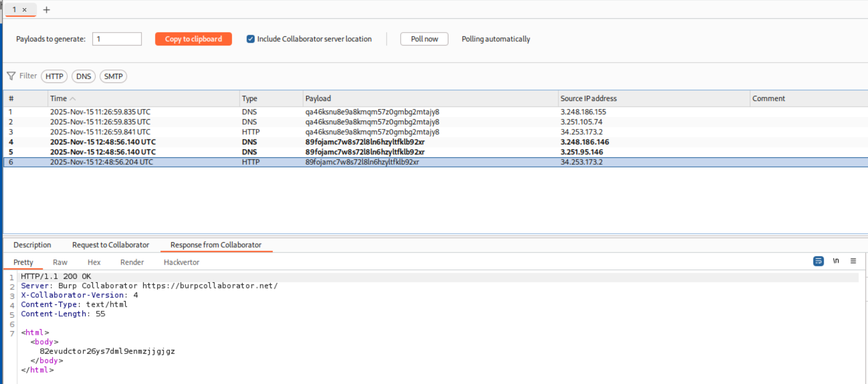Screen dimensions: 868x384
Task: Open the Description tab
Action: click(x=32, y=245)
